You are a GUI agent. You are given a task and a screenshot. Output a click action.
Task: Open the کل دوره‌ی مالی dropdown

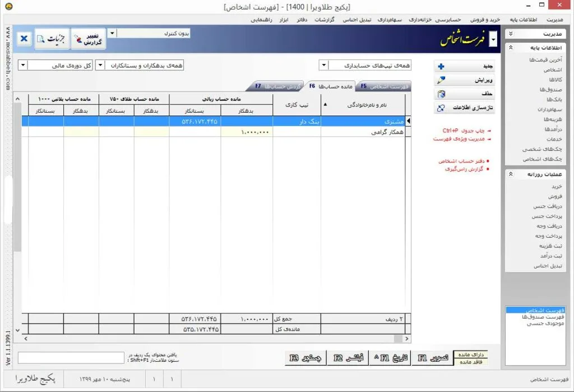coord(22,65)
